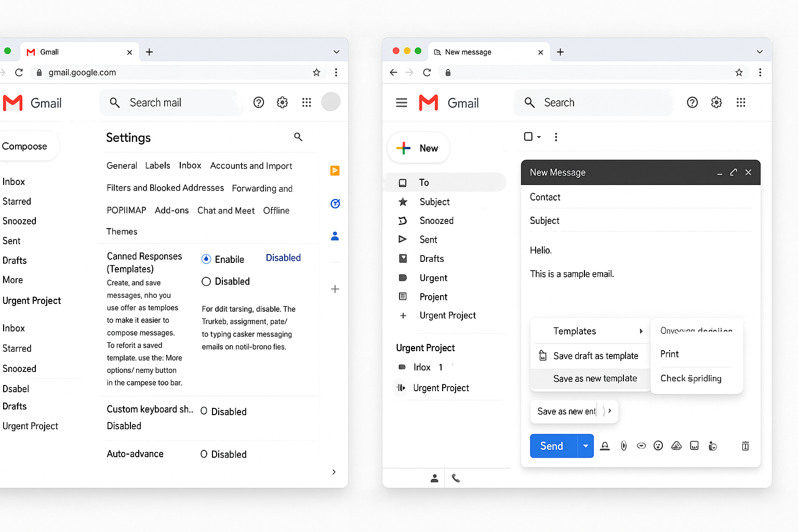Click the right chevron at bottom of Settings
The width and height of the screenshot is (798, 532).
pos(334,472)
